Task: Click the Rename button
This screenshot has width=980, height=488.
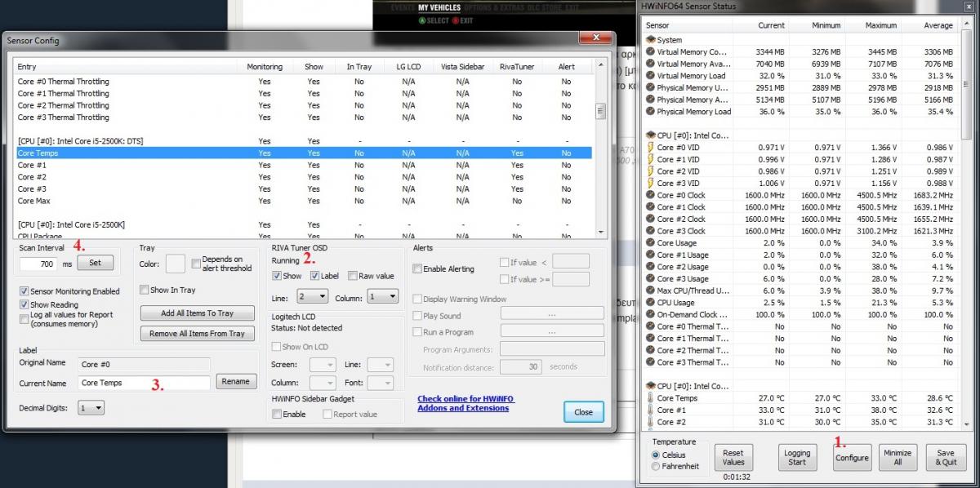Action: [x=236, y=381]
